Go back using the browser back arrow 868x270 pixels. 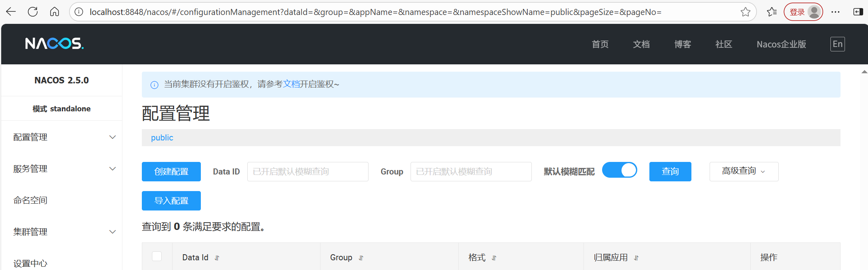[x=11, y=12]
